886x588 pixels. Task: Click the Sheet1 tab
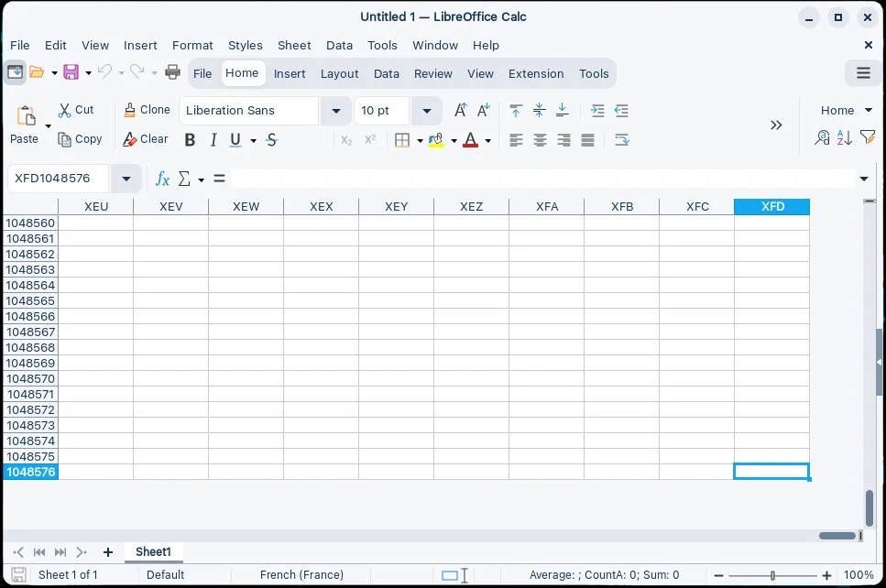(152, 551)
